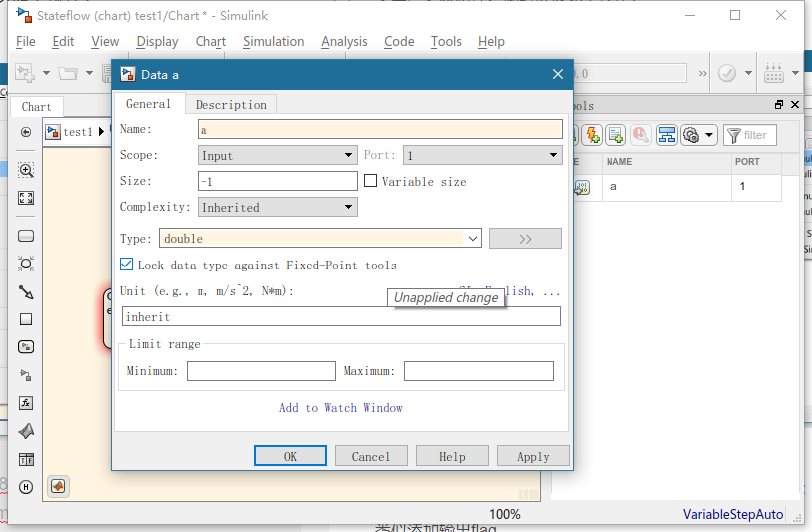Image resolution: width=812 pixels, height=532 pixels.
Task: Click the Resolve undefined symbols icon
Action: (641, 135)
